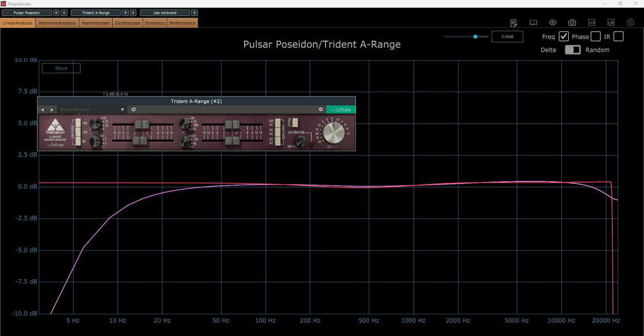Mute Pulsar Poseidon with M button
The height and width of the screenshot is (336, 644).
[x=57, y=12]
